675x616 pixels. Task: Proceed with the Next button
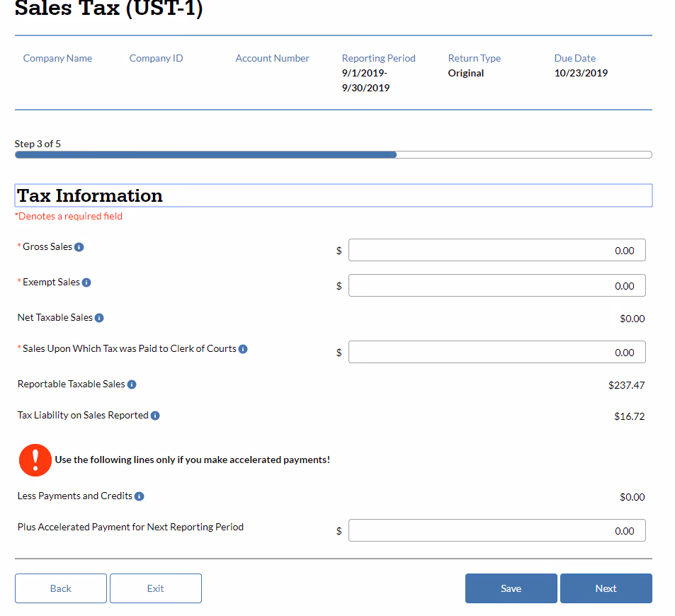coord(606,588)
